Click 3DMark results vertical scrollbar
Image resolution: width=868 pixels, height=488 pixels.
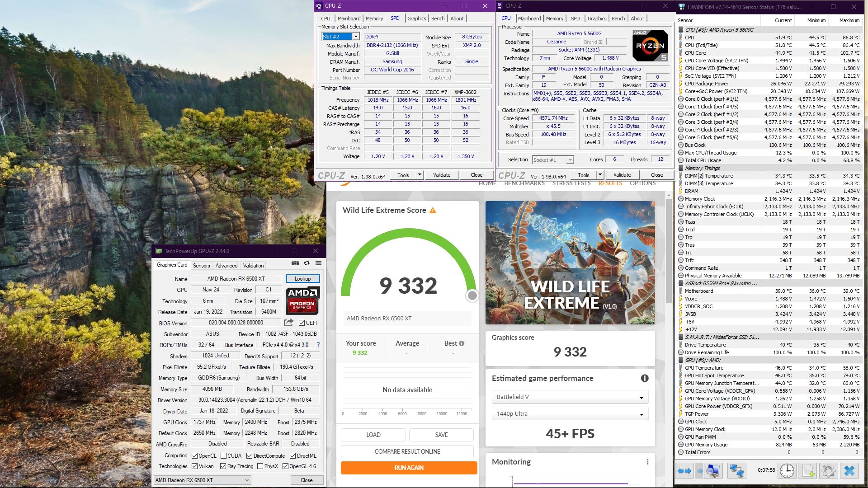point(669,251)
